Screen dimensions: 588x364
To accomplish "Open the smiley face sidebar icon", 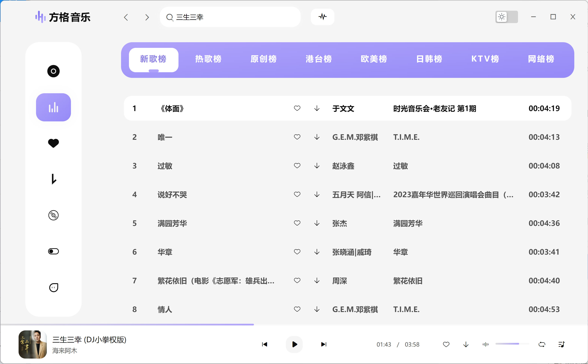I will coord(53,287).
